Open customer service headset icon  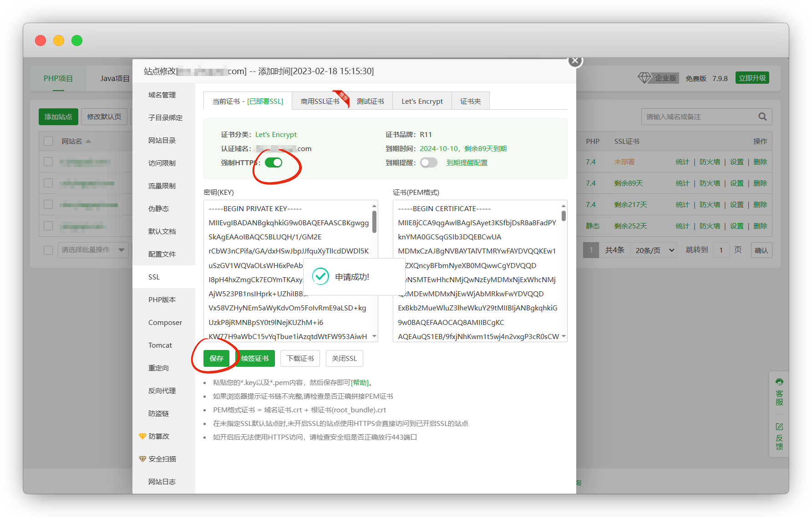pyautogui.click(x=779, y=382)
